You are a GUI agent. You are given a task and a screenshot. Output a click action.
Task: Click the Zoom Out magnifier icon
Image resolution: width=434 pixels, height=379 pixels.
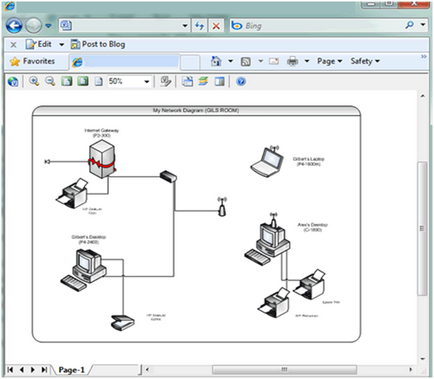point(50,81)
